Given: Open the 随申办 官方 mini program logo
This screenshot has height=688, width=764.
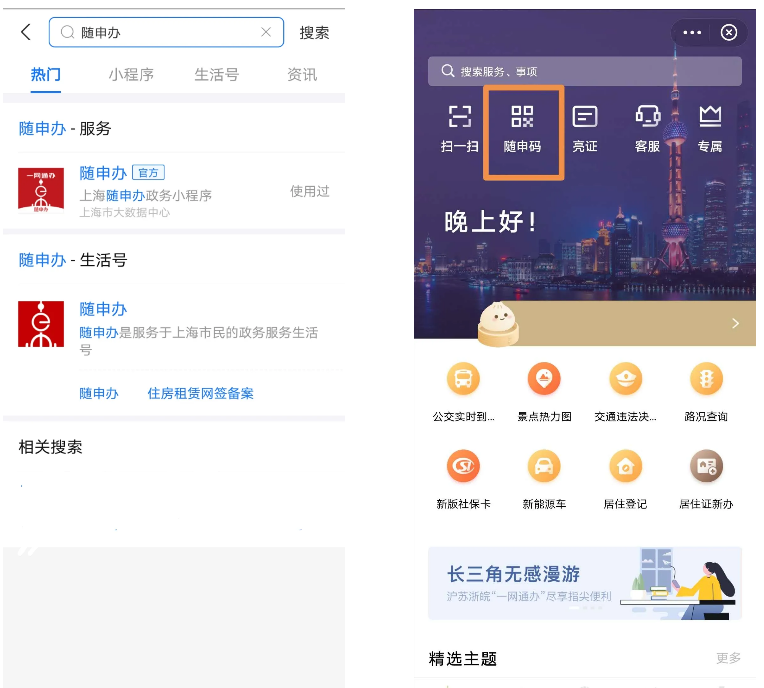Looking at the screenshot, I should [x=41, y=191].
